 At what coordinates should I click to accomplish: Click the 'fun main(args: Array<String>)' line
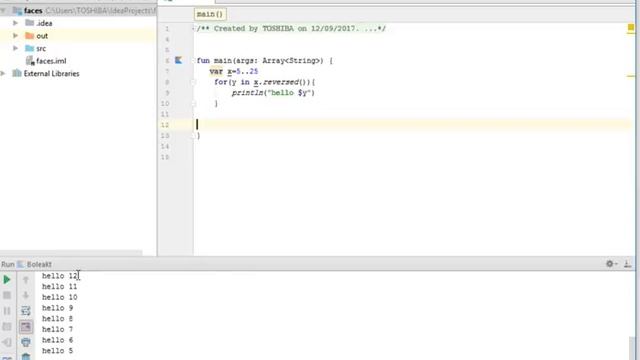(x=264, y=61)
